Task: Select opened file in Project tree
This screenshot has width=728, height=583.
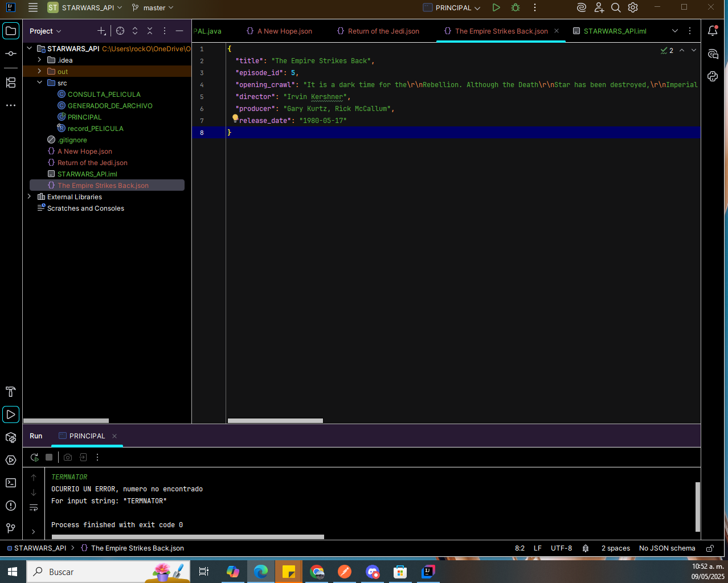Action: click(x=120, y=31)
